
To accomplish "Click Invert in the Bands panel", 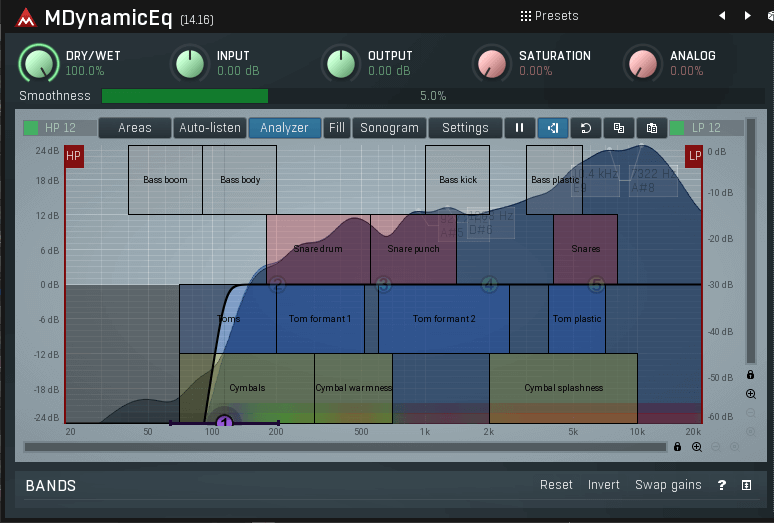I will click(x=603, y=485).
